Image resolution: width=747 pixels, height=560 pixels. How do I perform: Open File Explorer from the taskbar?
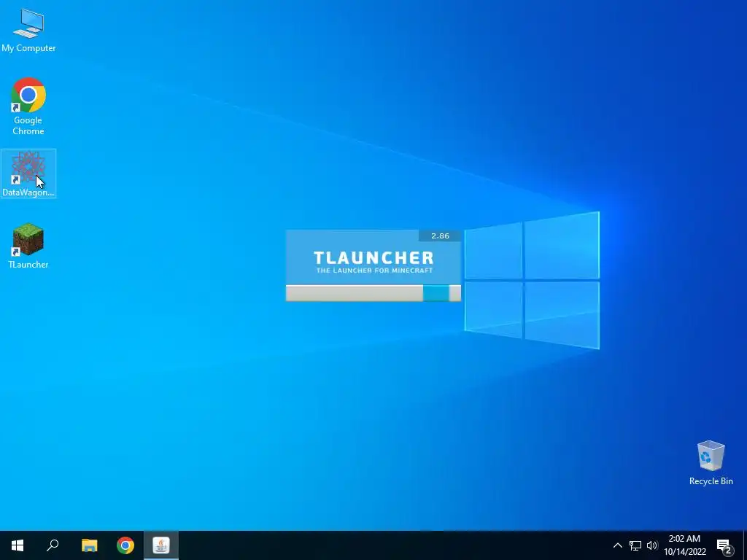tap(89, 545)
